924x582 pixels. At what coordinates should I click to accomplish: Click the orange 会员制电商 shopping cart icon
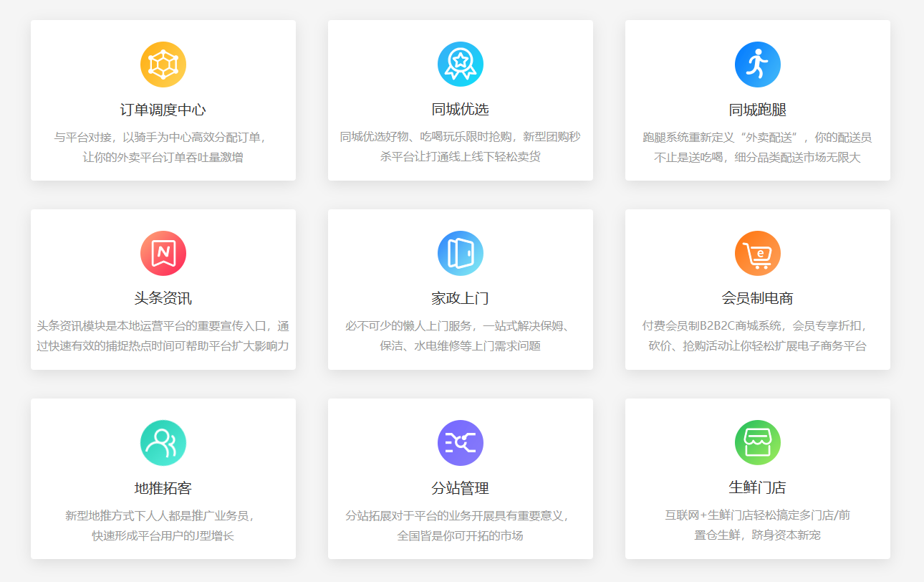[x=758, y=254]
